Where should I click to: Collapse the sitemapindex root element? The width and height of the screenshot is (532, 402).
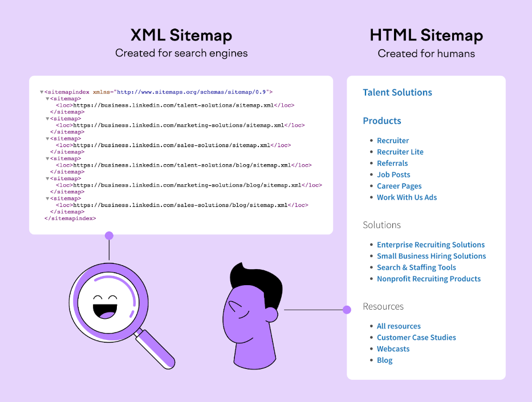pos(40,91)
